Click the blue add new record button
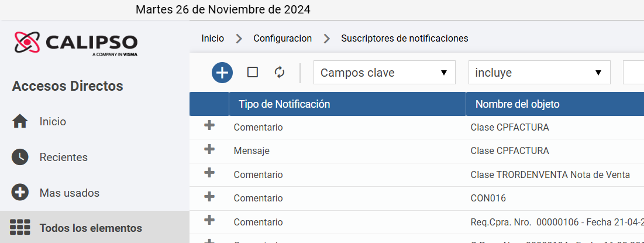The height and width of the screenshot is (243, 644). pyautogui.click(x=222, y=73)
